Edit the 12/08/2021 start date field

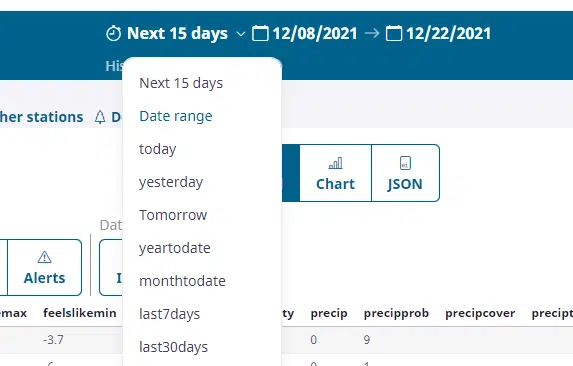[315, 34]
